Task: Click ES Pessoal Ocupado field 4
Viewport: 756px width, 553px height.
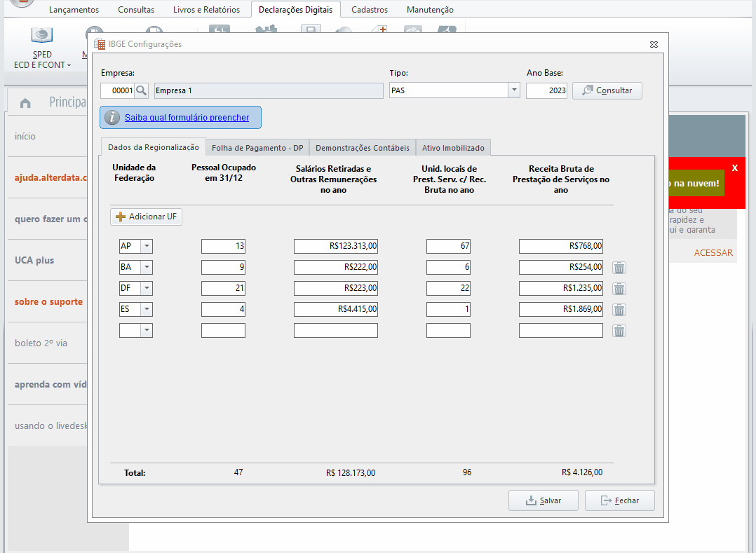Action: point(223,309)
